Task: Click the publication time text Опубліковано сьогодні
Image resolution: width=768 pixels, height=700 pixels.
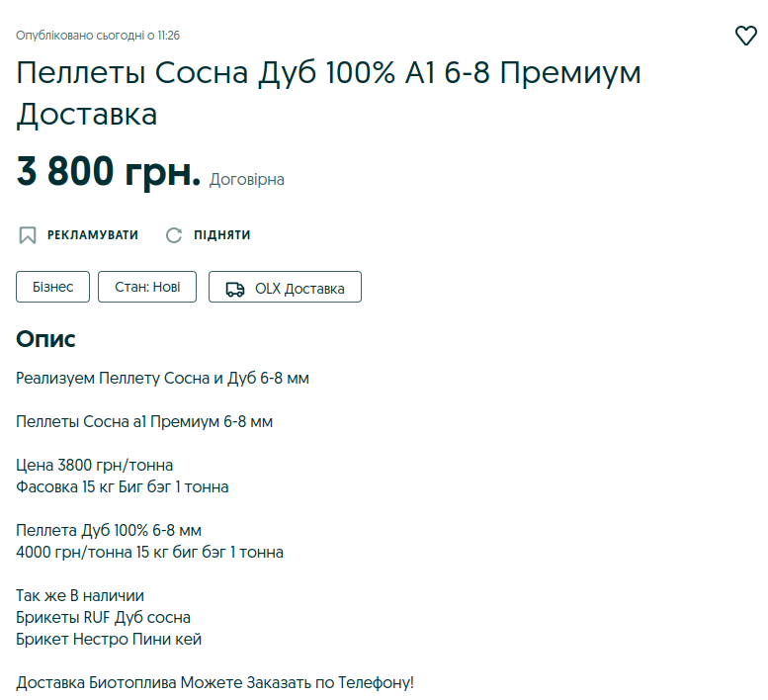Action: point(98,36)
